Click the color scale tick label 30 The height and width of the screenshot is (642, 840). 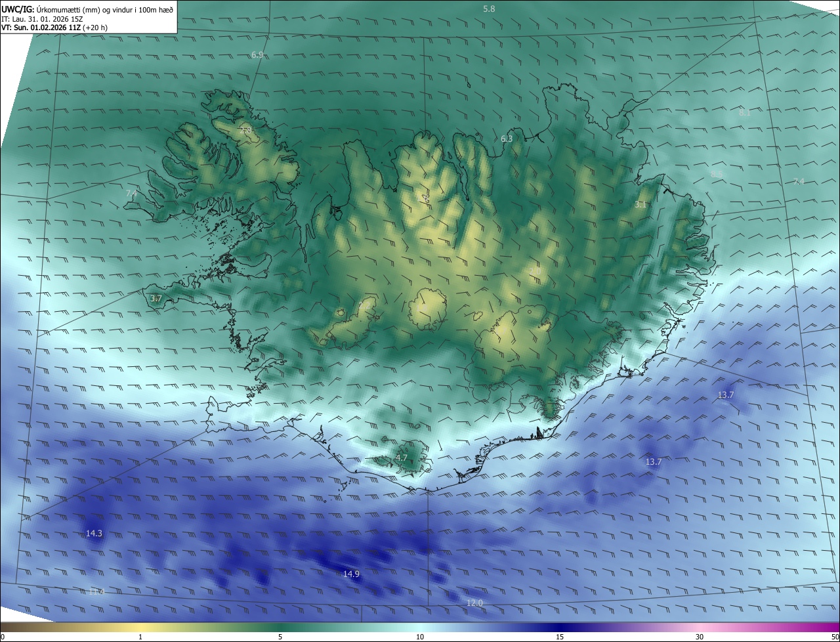coord(700,637)
